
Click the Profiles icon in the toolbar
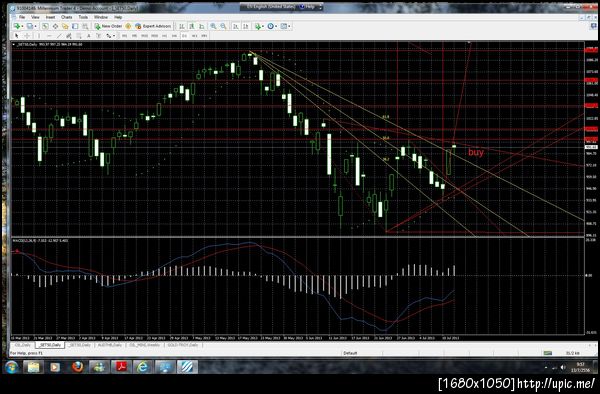(x=29, y=26)
